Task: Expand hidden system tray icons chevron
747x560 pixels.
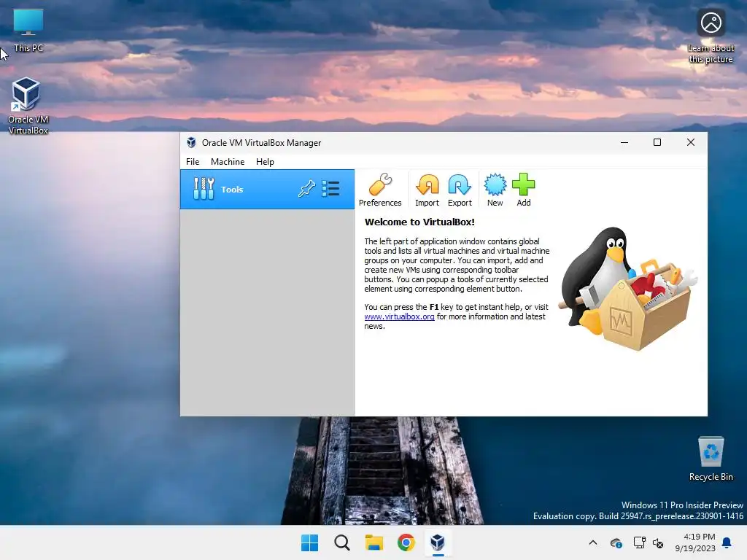Action: [592, 542]
